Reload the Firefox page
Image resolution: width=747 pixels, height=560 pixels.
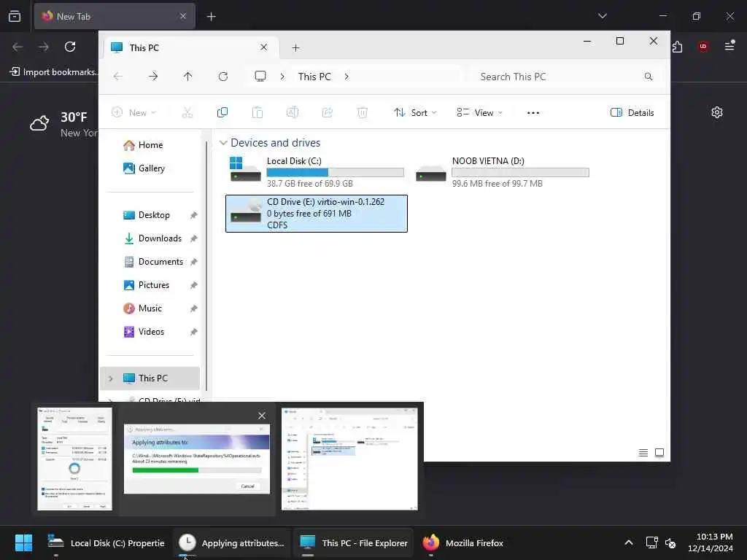pos(70,47)
